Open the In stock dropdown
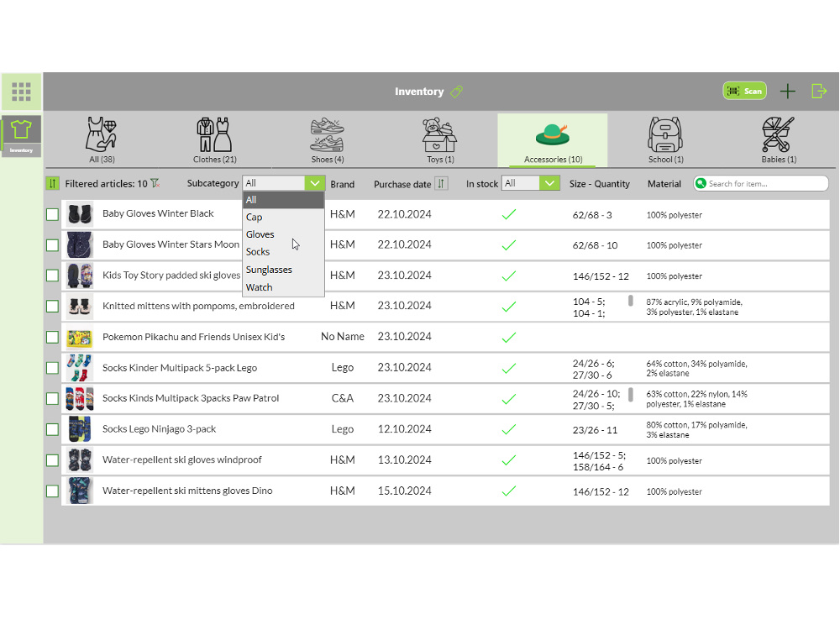 530,183
